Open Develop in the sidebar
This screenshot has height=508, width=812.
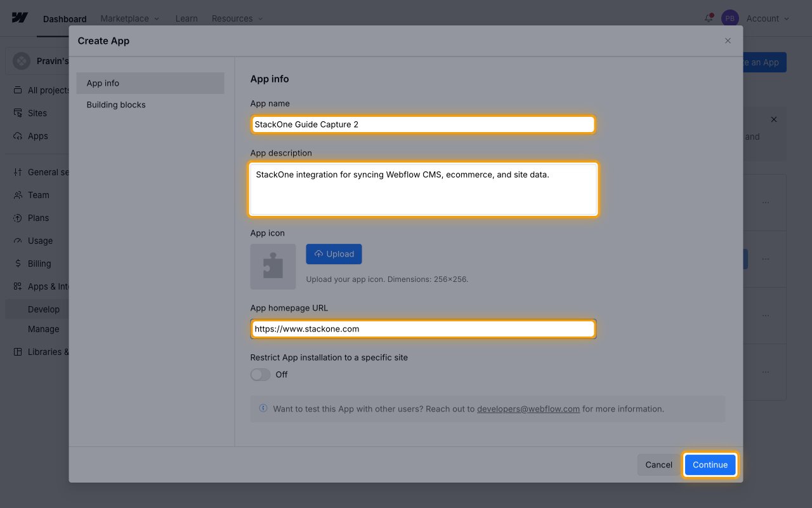44,309
